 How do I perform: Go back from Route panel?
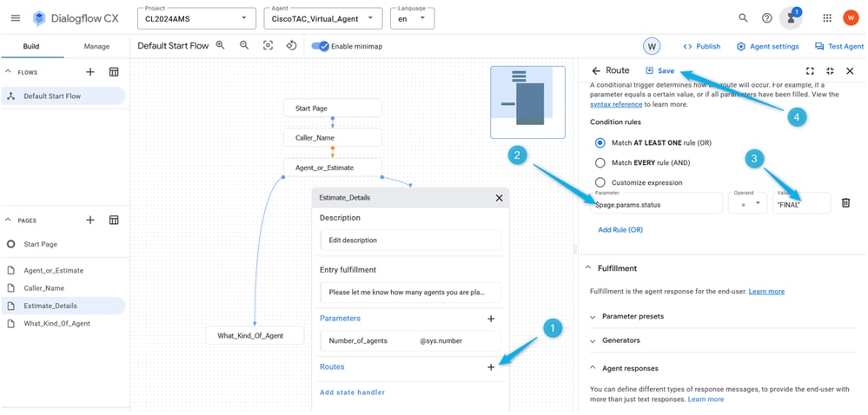596,71
